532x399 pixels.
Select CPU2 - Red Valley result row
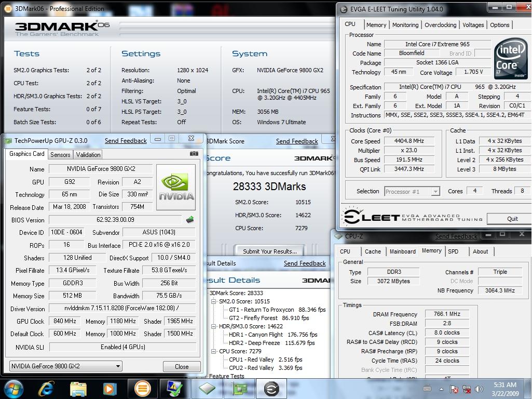point(266,368)
